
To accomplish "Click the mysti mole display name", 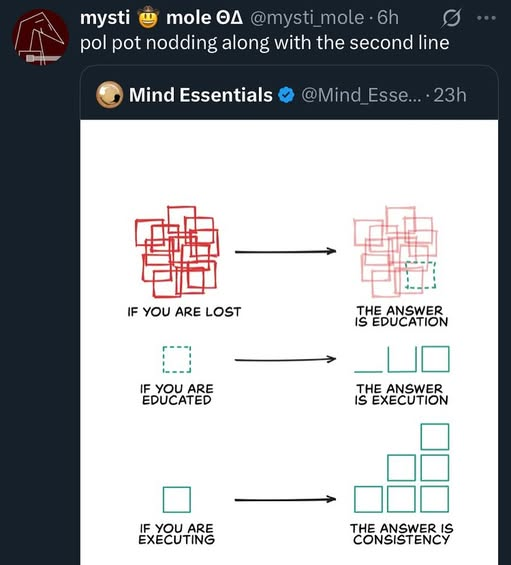I will pos(161,18).
